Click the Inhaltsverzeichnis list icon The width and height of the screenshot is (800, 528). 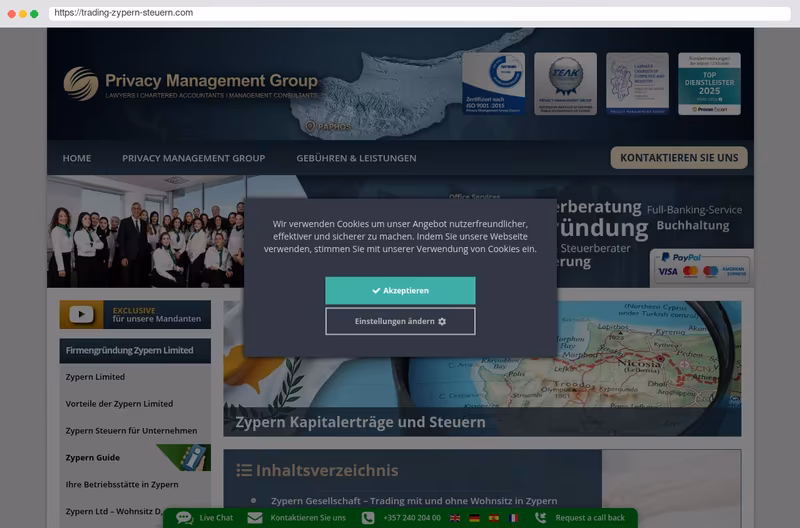244,470
